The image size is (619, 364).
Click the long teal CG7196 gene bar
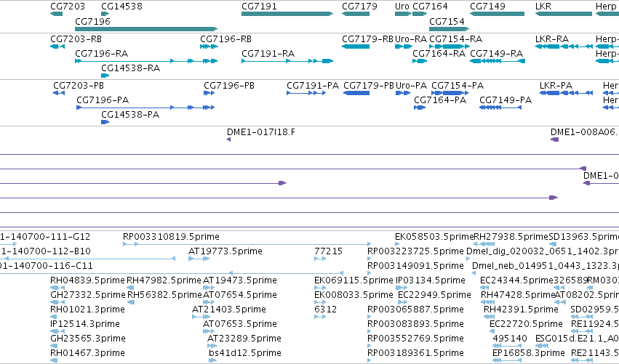point(146,29)
